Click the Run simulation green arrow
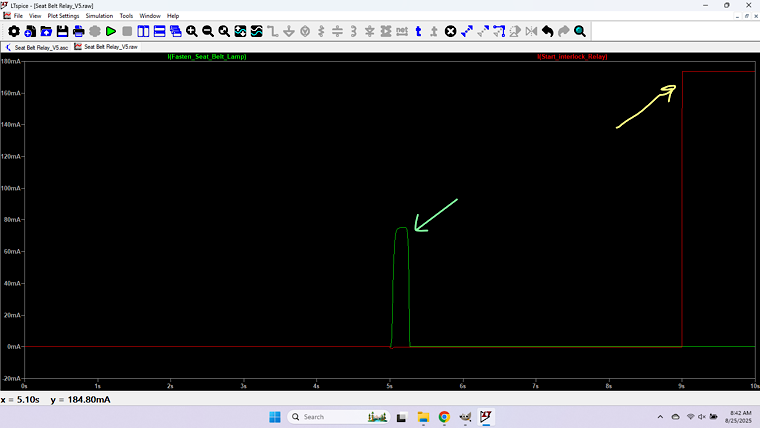 [x=111, y=32]
